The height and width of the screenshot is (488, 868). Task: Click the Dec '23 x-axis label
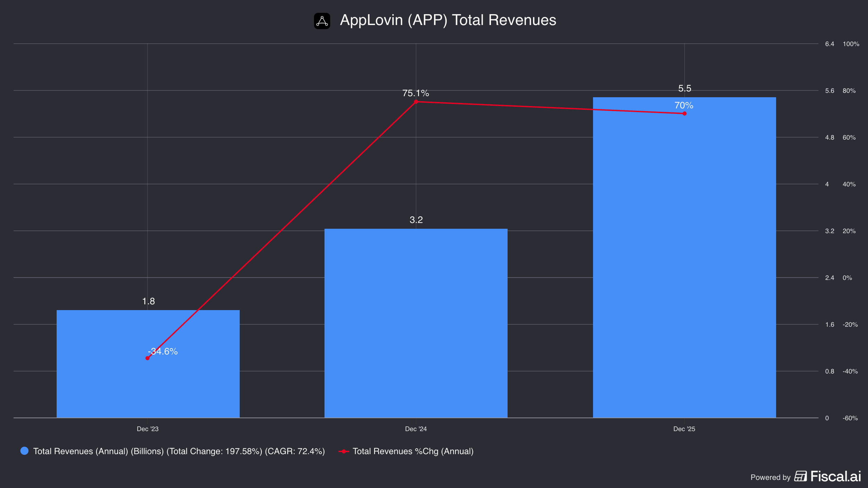point(148,429)
